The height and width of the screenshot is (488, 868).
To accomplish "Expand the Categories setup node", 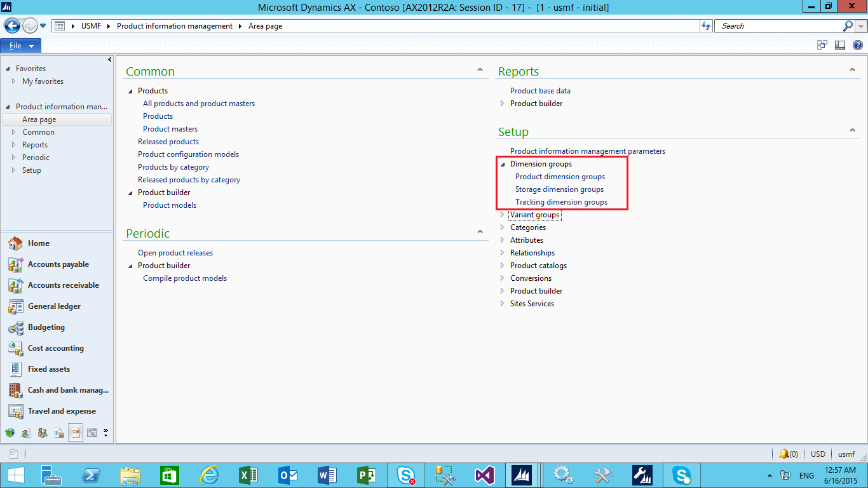I will pos(502,227).
